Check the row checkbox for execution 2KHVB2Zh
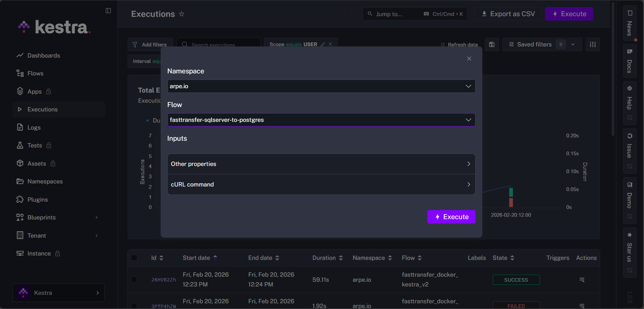The image size is (644, 309). (x=134, y=279)
